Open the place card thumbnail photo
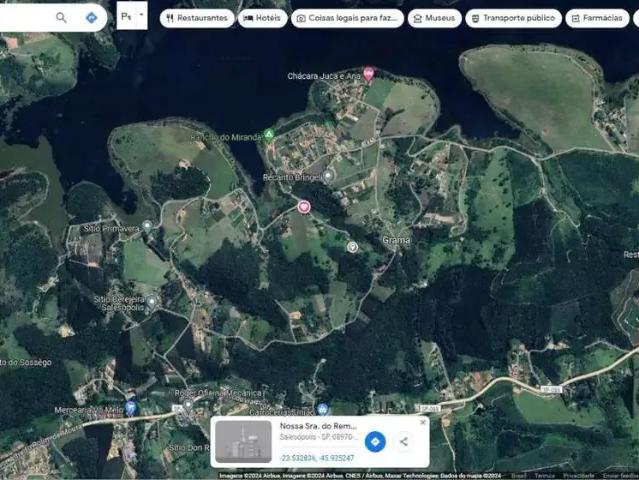Image resolution: width=639 pixels, height=480 pixels. click(x=243, y=441)
